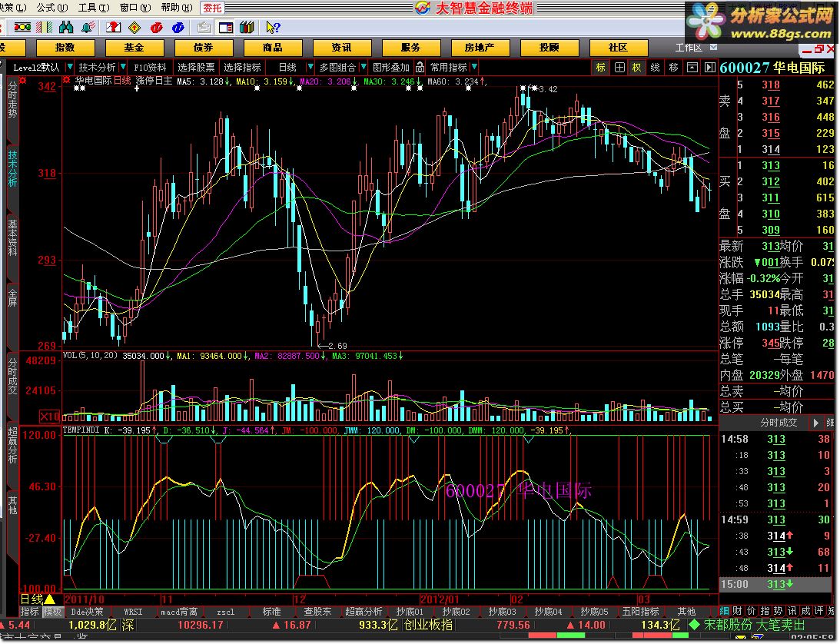Click the blue round toolbar icon
Image resolution: width=840 pixels, height=644 pixels.
tap(178, 27)
